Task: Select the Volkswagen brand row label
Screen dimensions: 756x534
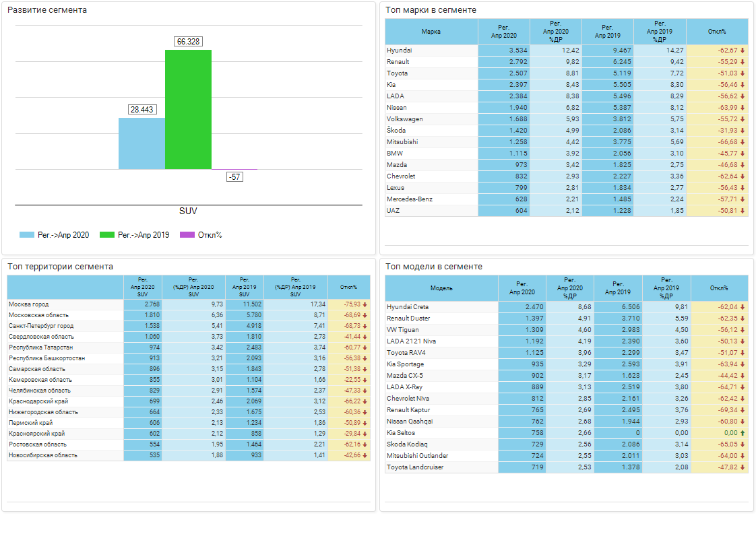Action: pos(404,119)
